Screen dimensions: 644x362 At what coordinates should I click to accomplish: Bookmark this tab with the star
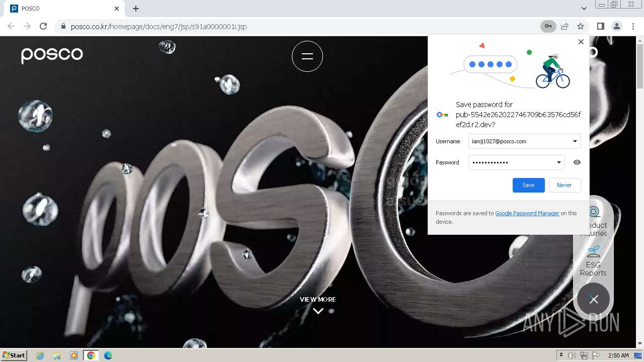(x=581, y=26)
